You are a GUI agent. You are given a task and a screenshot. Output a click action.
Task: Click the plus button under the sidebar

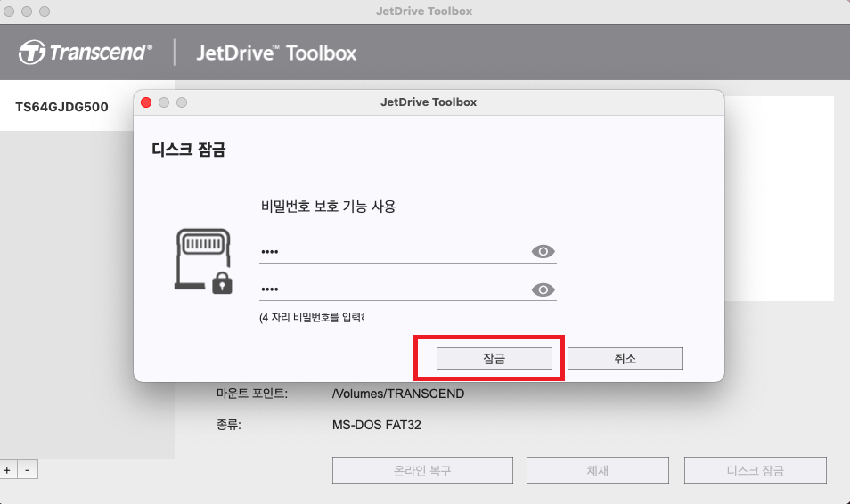pos(8,470)
